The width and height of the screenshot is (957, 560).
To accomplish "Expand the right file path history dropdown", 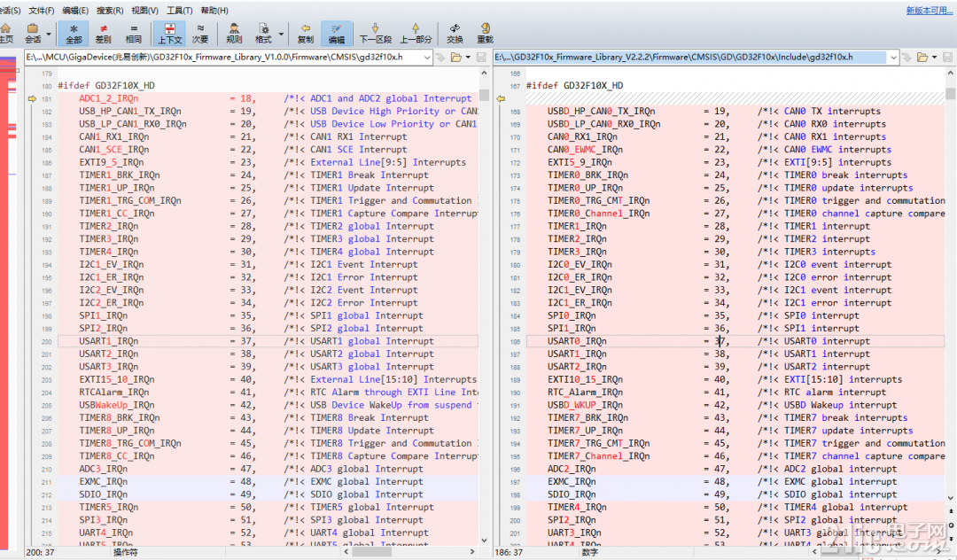I will (x=893, y=58).
